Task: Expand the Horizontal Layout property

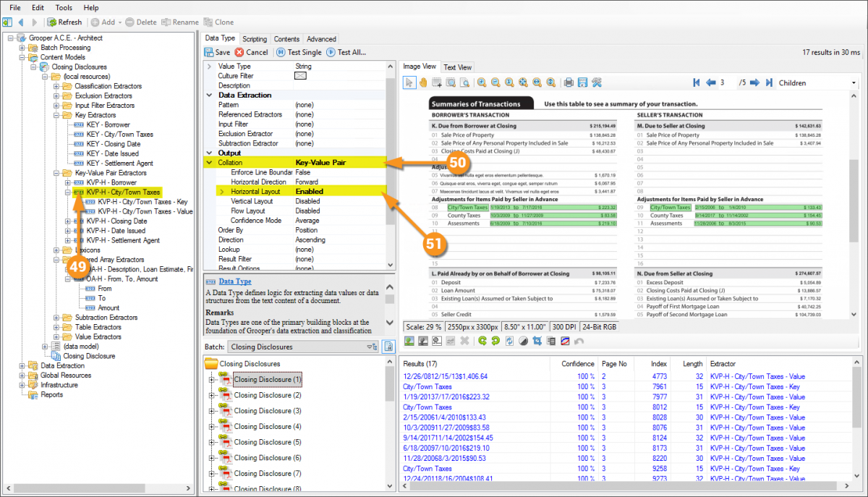Action: [x=222, y=192]
